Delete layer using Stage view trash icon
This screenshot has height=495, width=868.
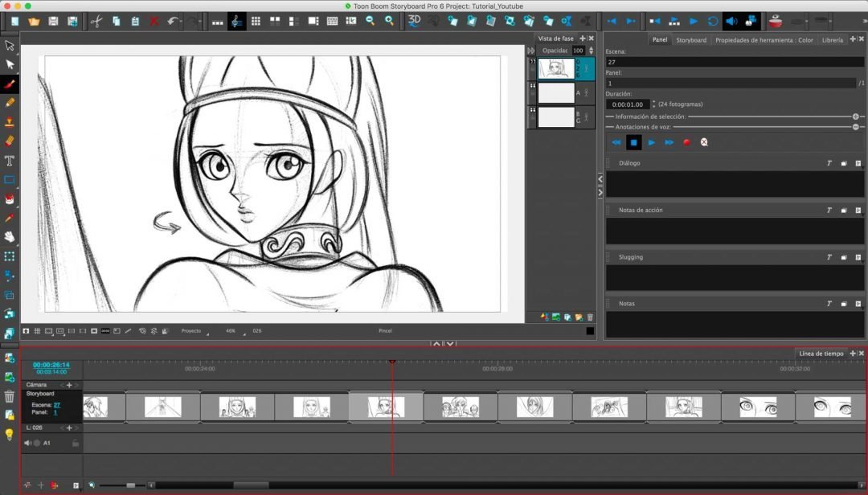point(590,317)
